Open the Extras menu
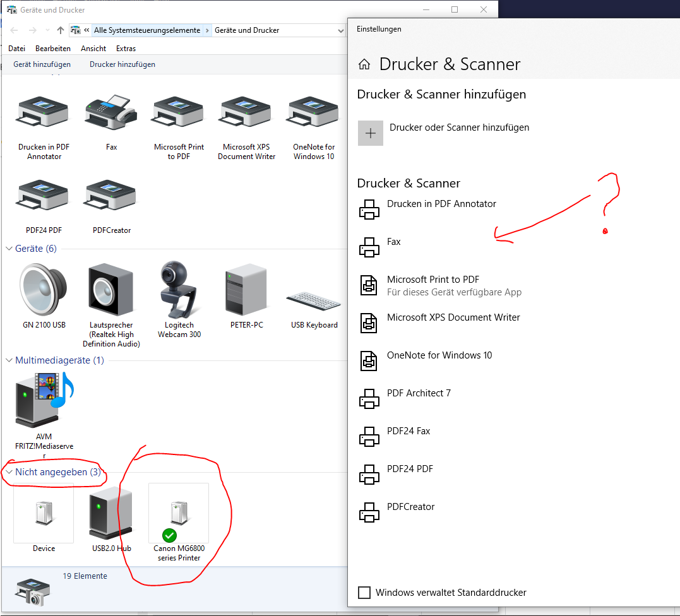The width and height of the screenshot is (680, 616). 126,49
